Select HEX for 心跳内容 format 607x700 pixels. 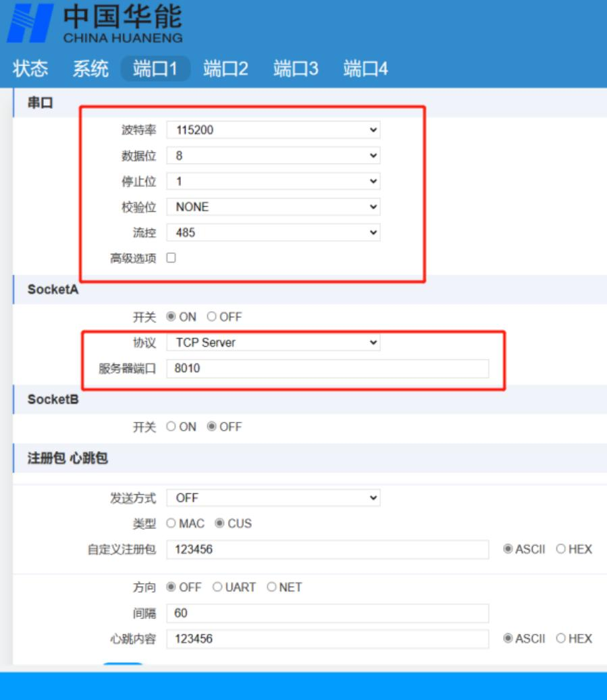(561, 639)
